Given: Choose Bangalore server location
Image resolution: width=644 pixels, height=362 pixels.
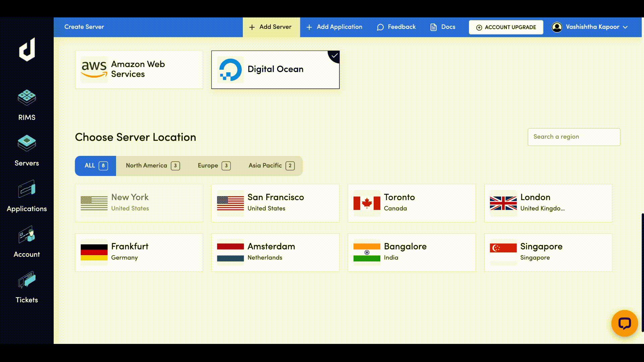Looking at the screenshot, I should coord(412,252).
